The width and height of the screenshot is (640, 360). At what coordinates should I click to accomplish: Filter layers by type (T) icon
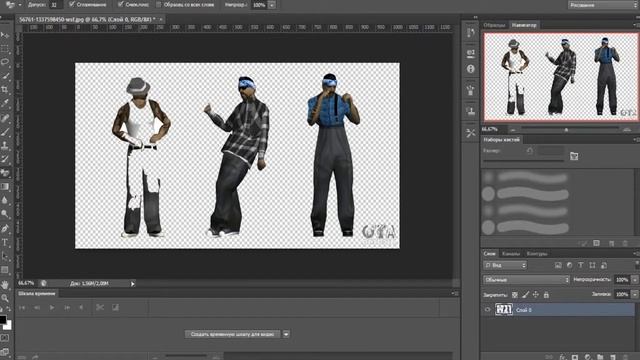coord(580,265)
